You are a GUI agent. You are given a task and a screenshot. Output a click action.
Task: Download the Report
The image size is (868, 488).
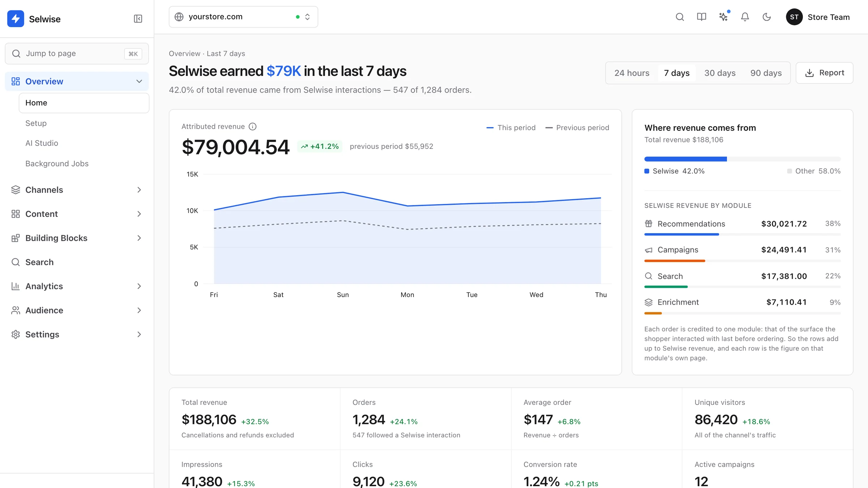coord(825,73)
